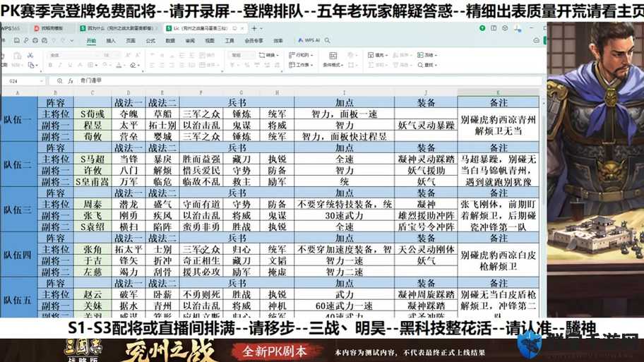Screen dimensions: 644x362
Task: Open the borders dropdown arrow
Action: click(x=97, y=65)
